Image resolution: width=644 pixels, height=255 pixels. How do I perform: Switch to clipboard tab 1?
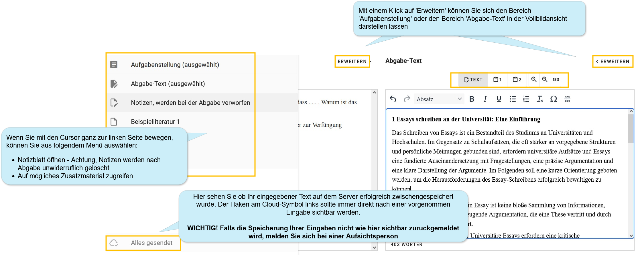pyautogui.click(x=497, y=80)
